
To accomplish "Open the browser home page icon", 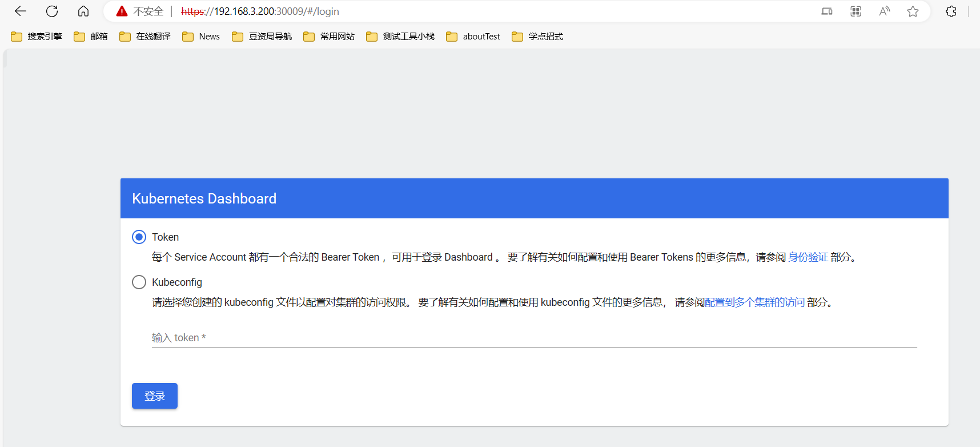I will (x=83, y=11).
